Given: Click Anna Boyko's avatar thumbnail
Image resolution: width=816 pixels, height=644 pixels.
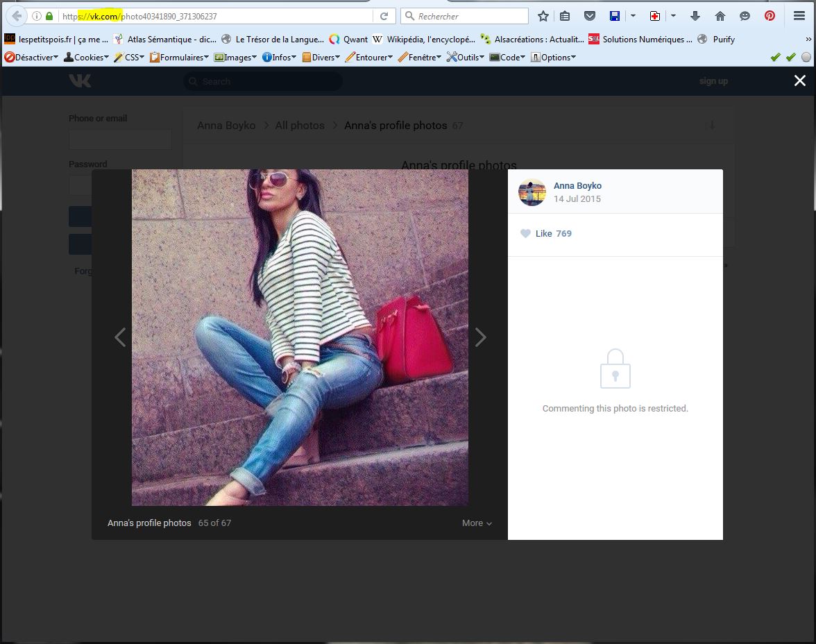Looking at the screenshot, I should coord(532,192).
